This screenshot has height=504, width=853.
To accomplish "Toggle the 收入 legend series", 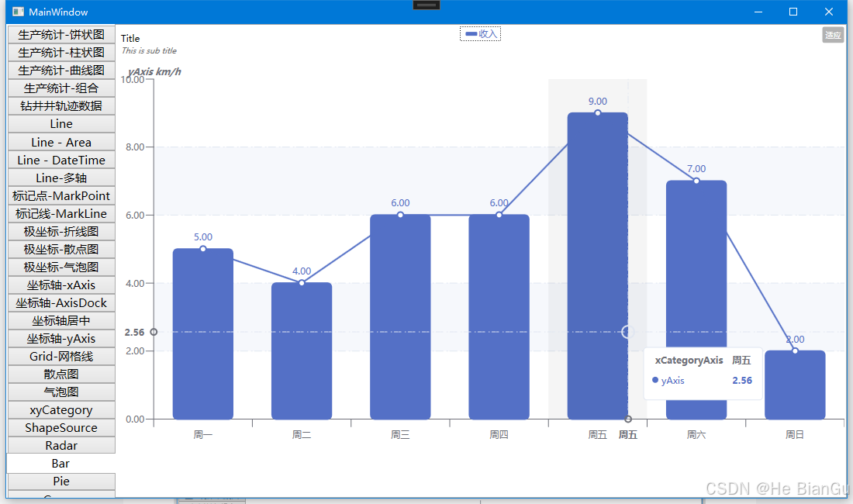I will (x=480, y=33).
